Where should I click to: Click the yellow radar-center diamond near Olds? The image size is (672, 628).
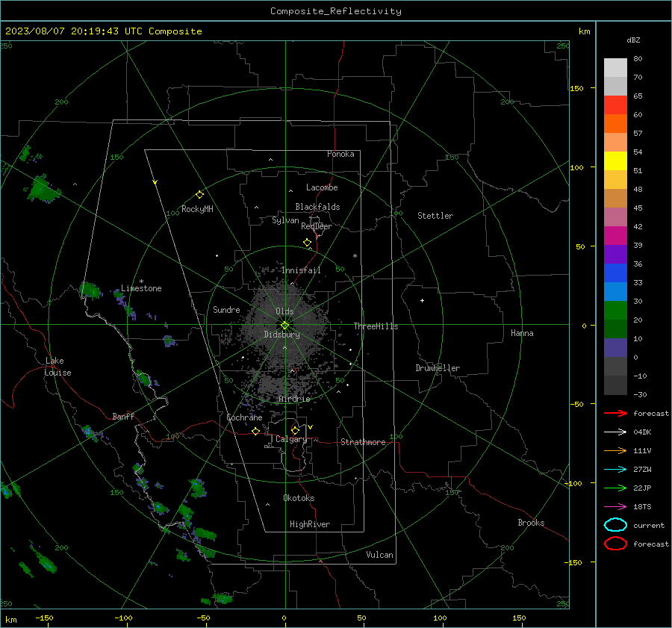tap(285, 326)
